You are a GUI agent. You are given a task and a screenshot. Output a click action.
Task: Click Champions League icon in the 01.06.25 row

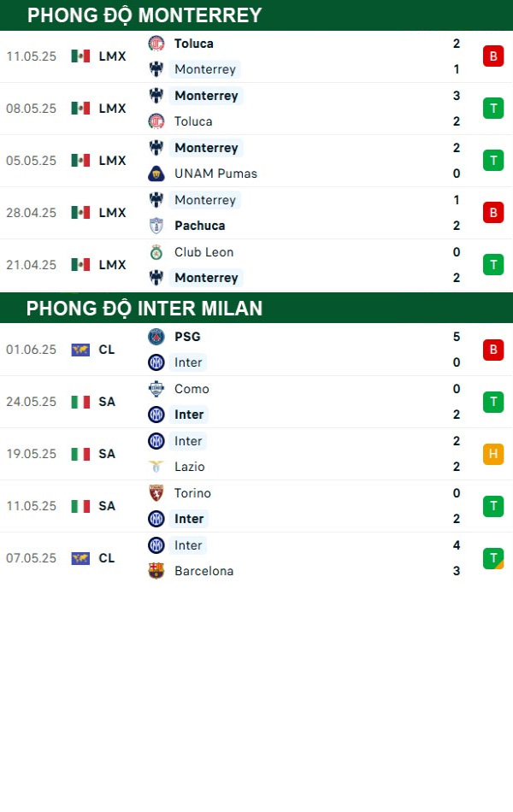[x=80, y=350]
